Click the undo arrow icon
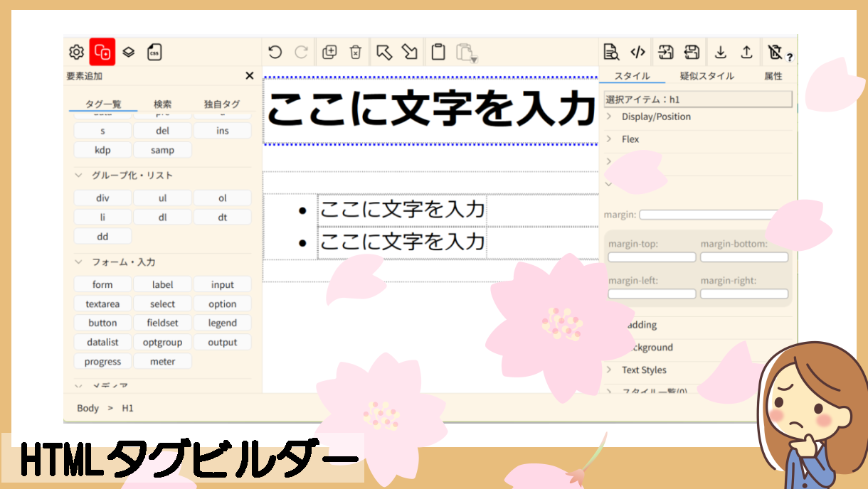 click(x=275, y=52)
